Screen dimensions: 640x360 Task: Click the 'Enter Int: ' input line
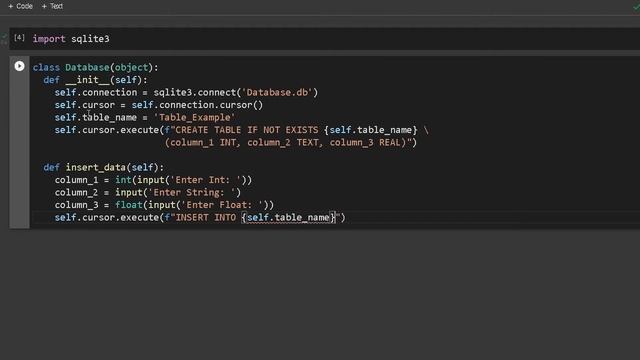click(x=153, y=180)
